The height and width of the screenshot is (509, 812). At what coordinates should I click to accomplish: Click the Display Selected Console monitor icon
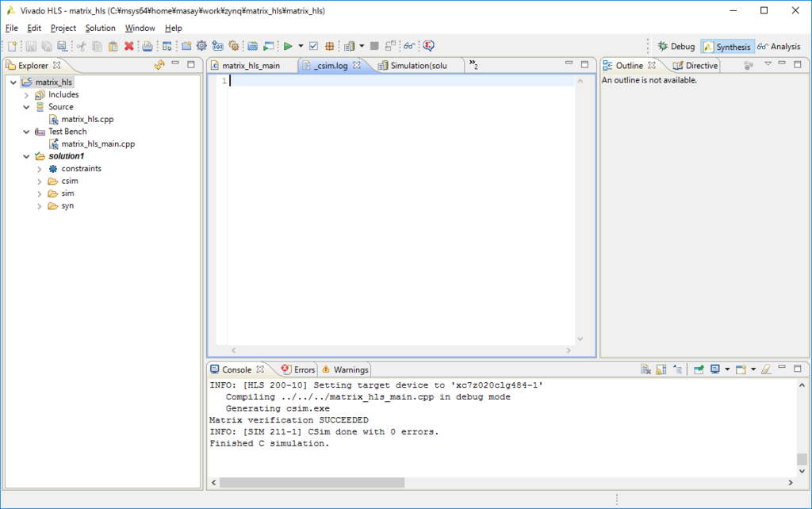715,369
